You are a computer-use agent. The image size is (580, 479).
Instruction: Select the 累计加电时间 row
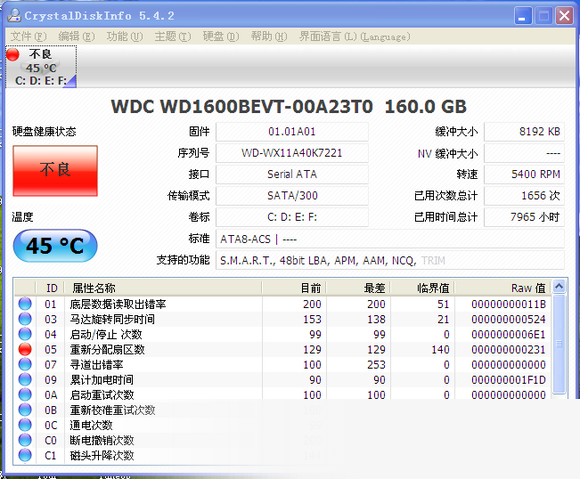click(x=283, y=380)
